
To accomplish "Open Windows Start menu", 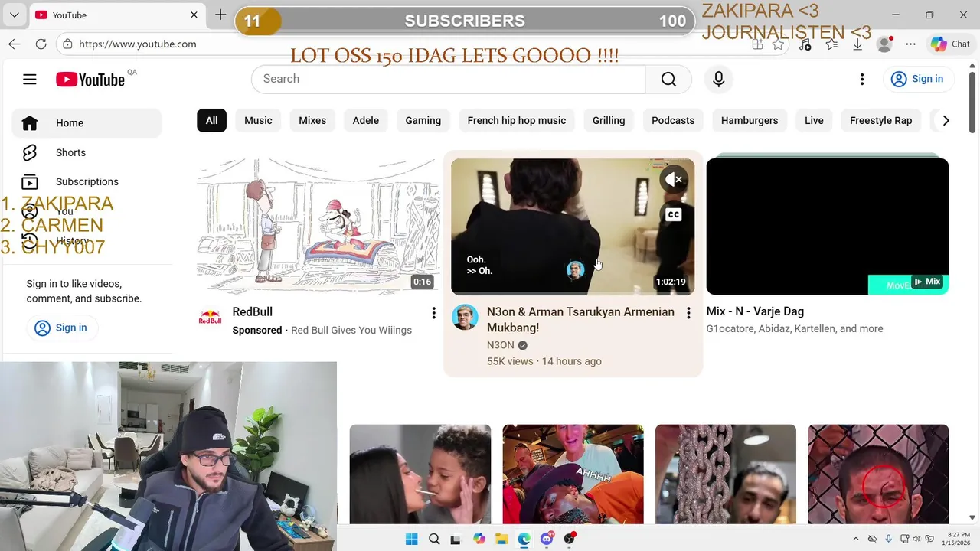I will click(411, 539).
